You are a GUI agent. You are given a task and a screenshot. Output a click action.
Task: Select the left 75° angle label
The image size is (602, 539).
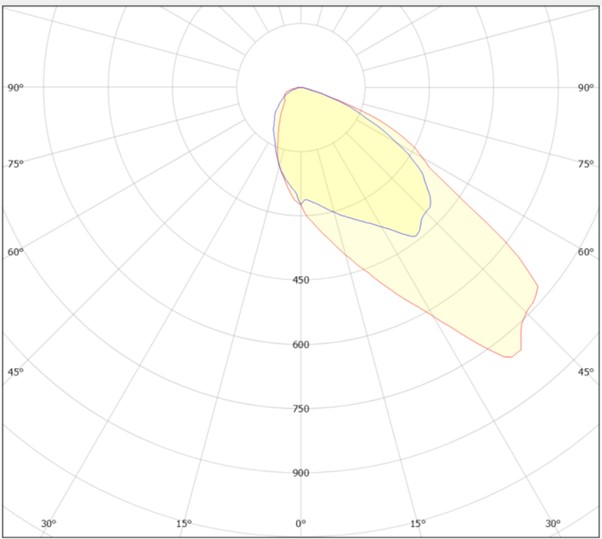pyautogui.click(x=15, y=164)
